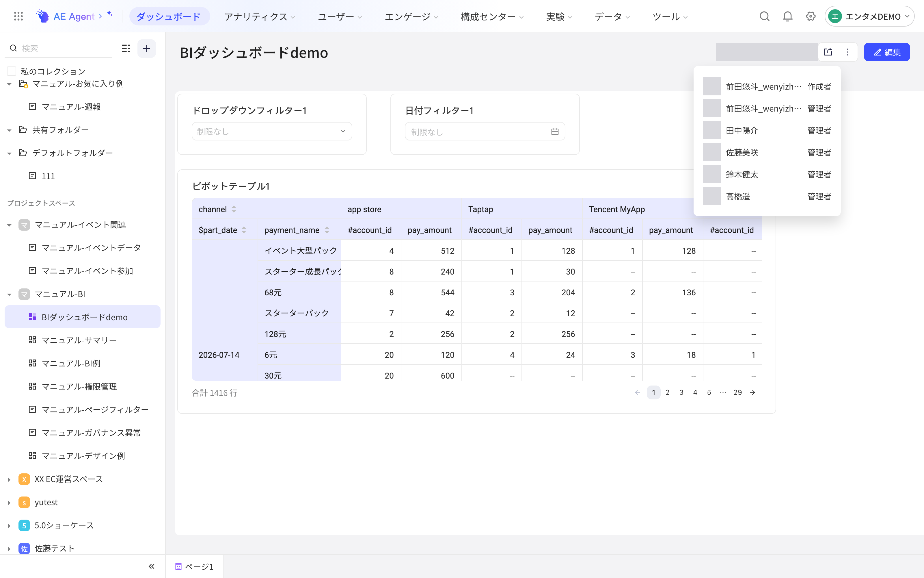Collapse the 共有フォルダー folder
The height and width of the screenshot is (578, 924).
[9, 130]
